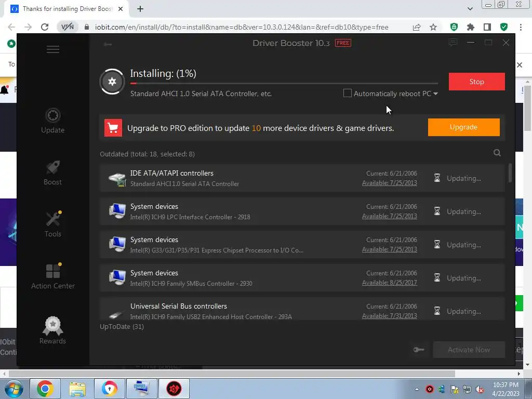Select the G33/G31/P35/P31 Express Chipset row
This screenshot has height=399, width=532.
[x=302, y=245]
